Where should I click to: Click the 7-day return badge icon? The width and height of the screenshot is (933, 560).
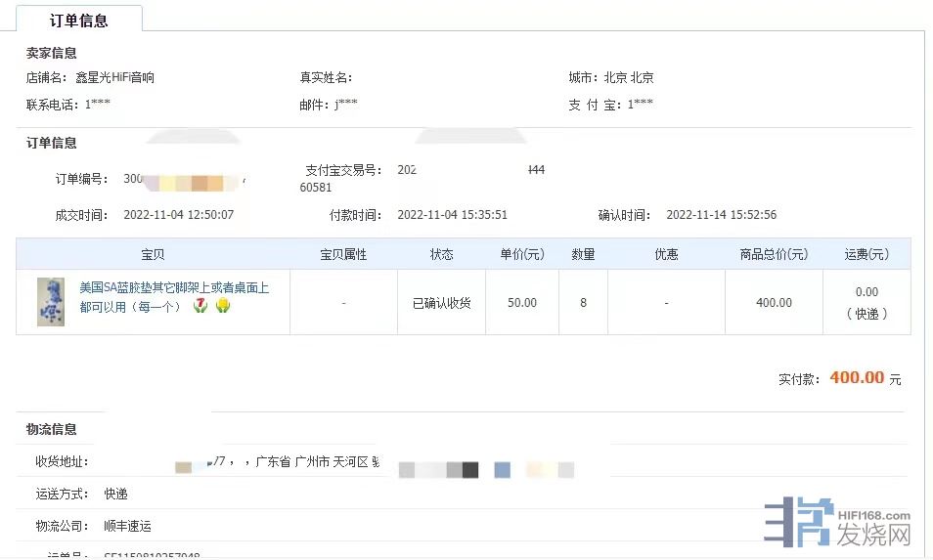coord(200,306)
